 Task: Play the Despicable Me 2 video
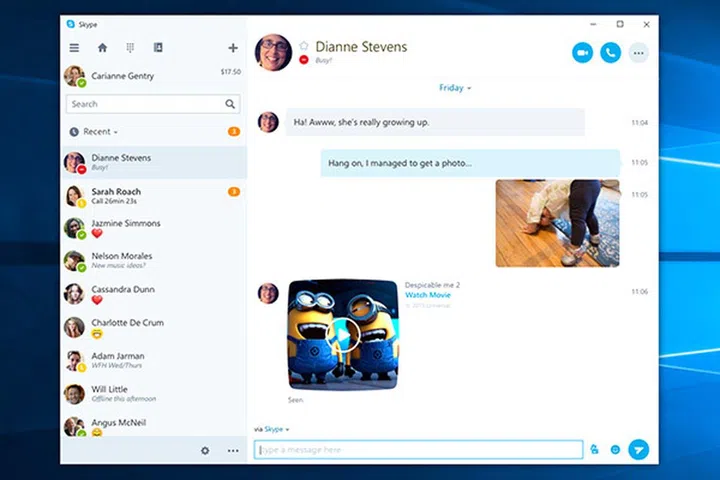342,334
